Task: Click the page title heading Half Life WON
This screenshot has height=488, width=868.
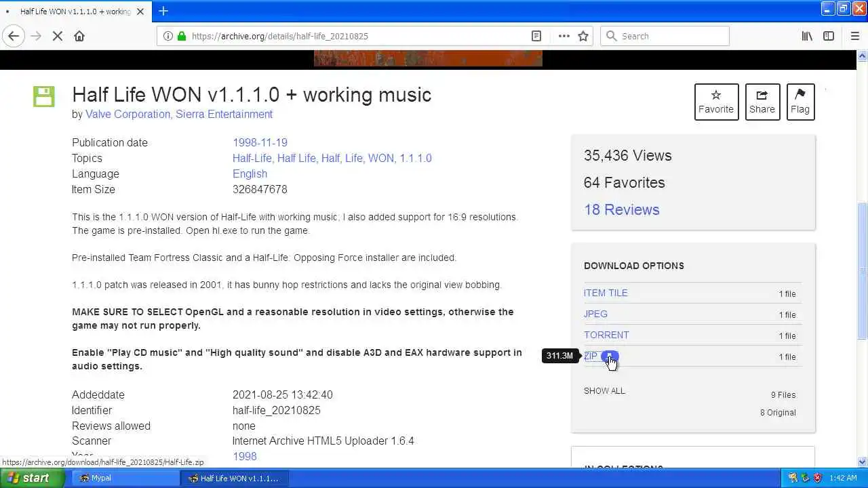Action: pyautogui.click(x=252, y=94)
